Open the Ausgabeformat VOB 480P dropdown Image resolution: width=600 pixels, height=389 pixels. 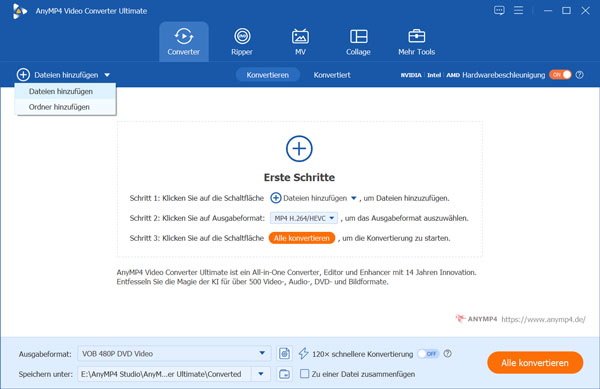click(x=174, y=354)
